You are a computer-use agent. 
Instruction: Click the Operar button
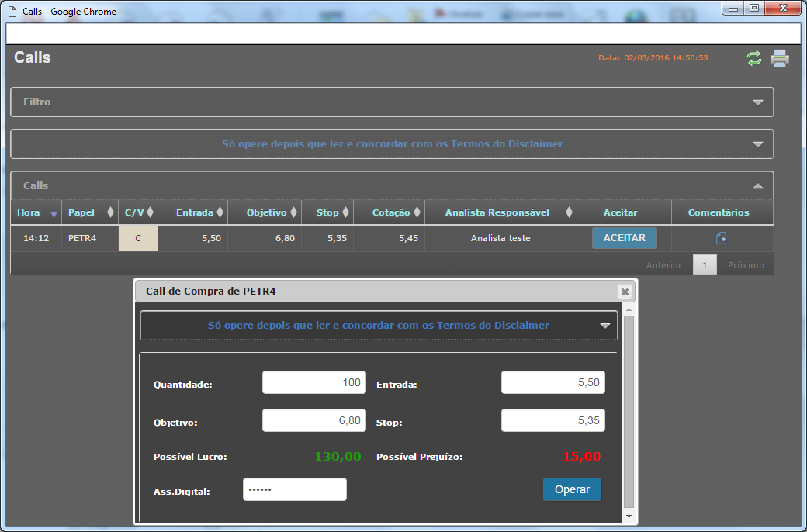tap(572, 489)
